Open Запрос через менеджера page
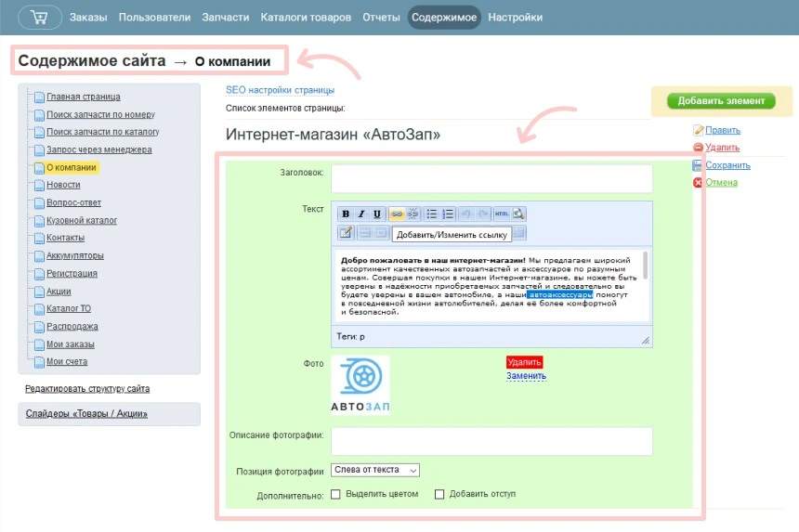Image resolution: width=799 pixels, height=532 pixels. coord(99,149)
